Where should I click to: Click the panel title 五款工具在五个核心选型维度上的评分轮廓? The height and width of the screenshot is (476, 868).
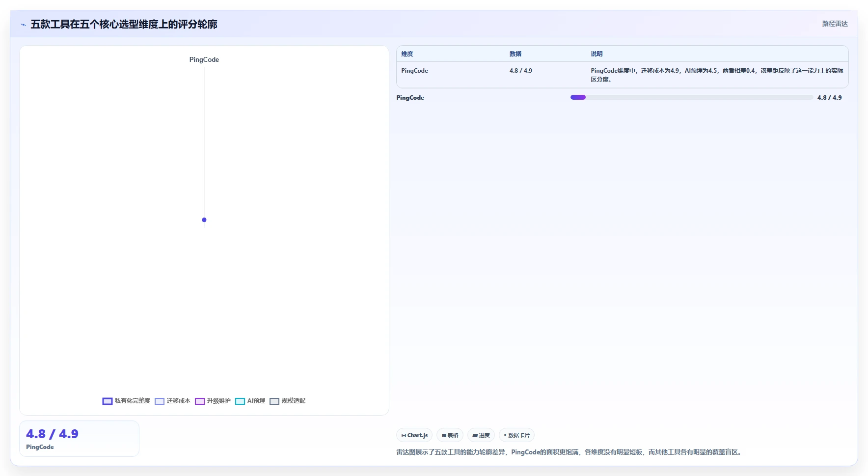coord(124,24)
